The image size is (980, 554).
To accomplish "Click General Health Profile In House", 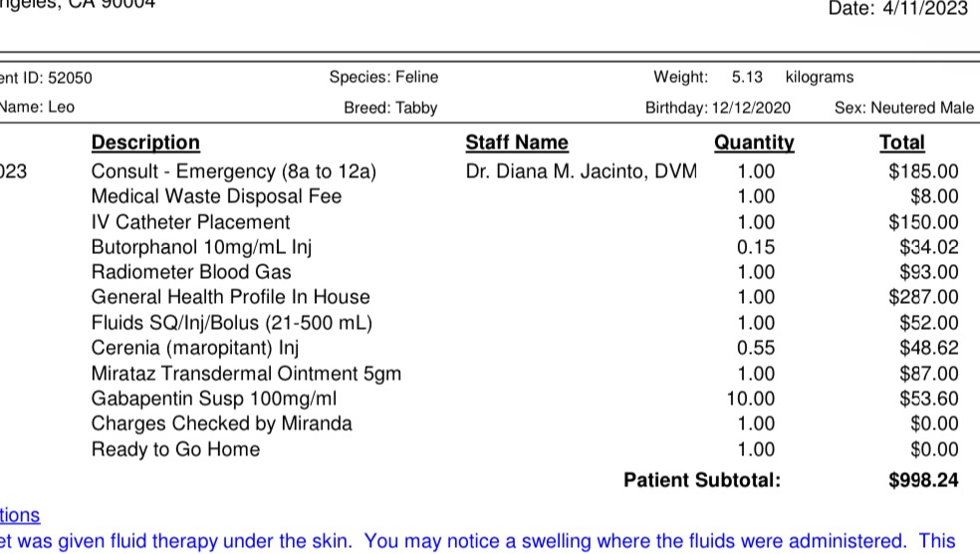I will pyautogui.click(x=230, y=297).
